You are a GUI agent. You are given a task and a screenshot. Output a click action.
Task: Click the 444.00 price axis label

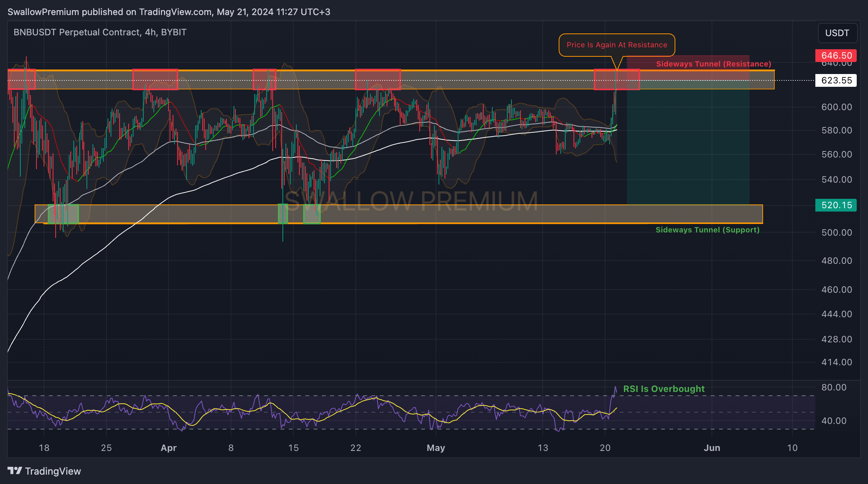[x=836, y=314]
